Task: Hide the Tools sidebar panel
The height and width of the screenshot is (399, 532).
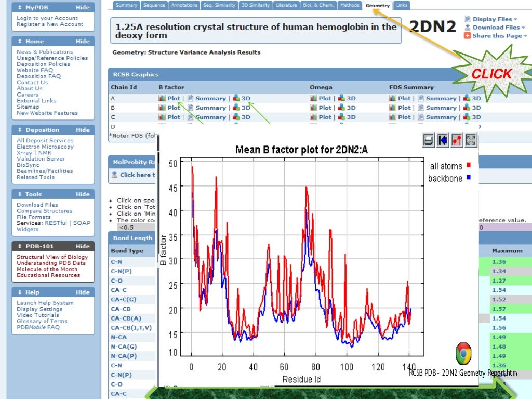Action: [x=83, y=194]
